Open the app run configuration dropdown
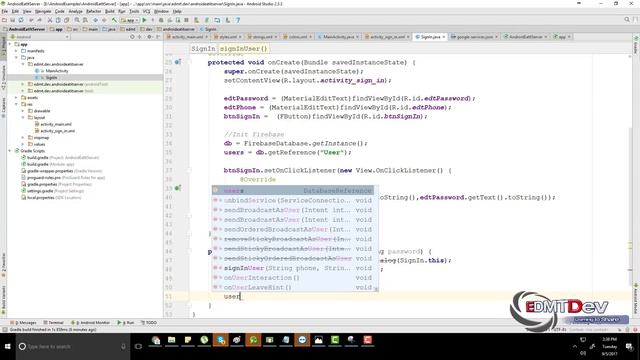Screen dimensions: 640x360 tap(129, 20)
